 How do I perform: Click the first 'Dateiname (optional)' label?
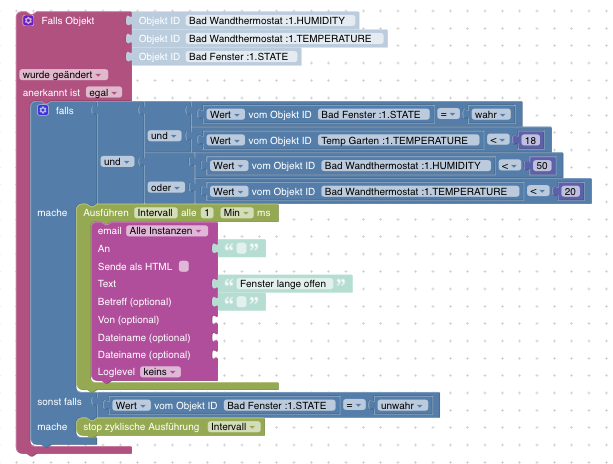[x=144, y=337]
